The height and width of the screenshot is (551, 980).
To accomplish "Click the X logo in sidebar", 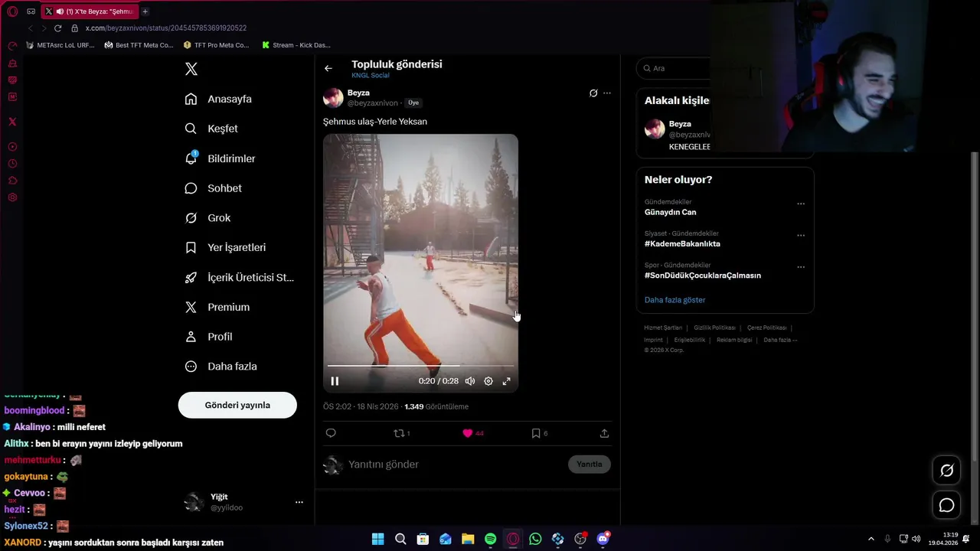I will coord(191,69).
